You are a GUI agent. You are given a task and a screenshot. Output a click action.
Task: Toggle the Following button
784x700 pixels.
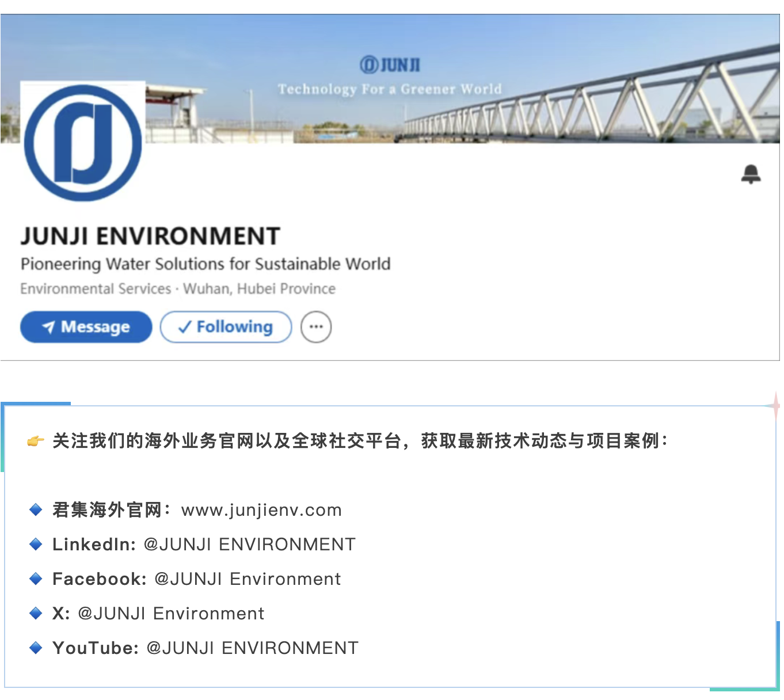tap(226, 327)
